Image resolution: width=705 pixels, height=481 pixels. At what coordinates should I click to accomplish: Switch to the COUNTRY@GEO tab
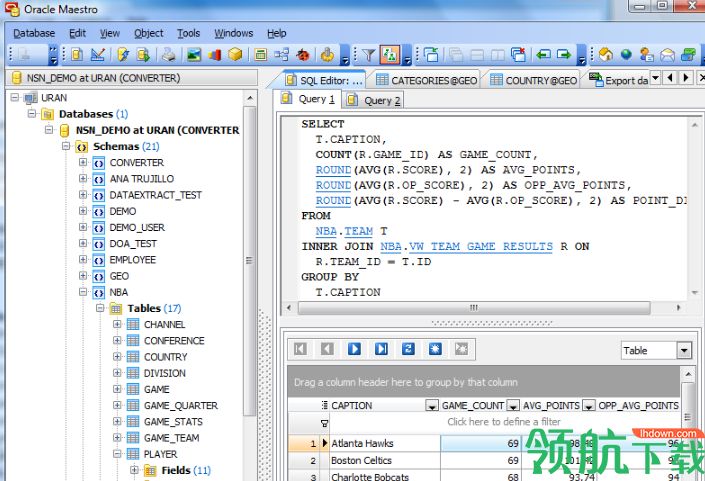point(533,80)
